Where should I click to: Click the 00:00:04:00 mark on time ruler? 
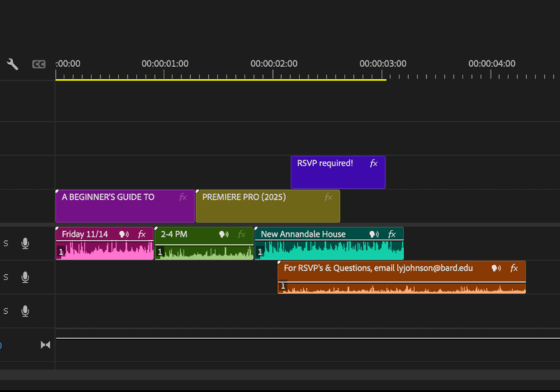[492, 72]
